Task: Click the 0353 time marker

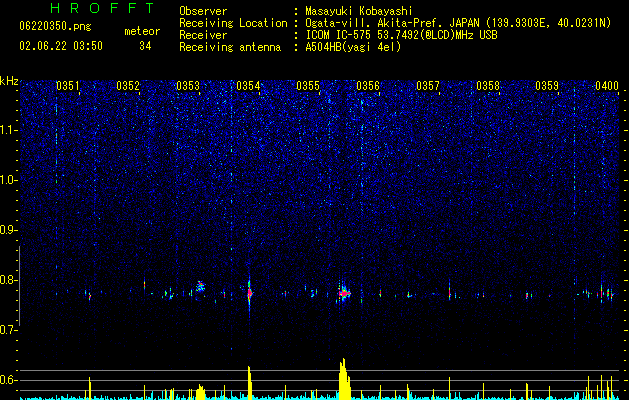Action: pos(188,85)
